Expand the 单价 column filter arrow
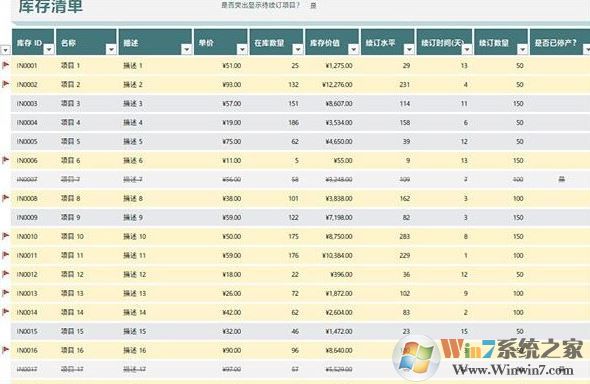 [x=242, y=49]
